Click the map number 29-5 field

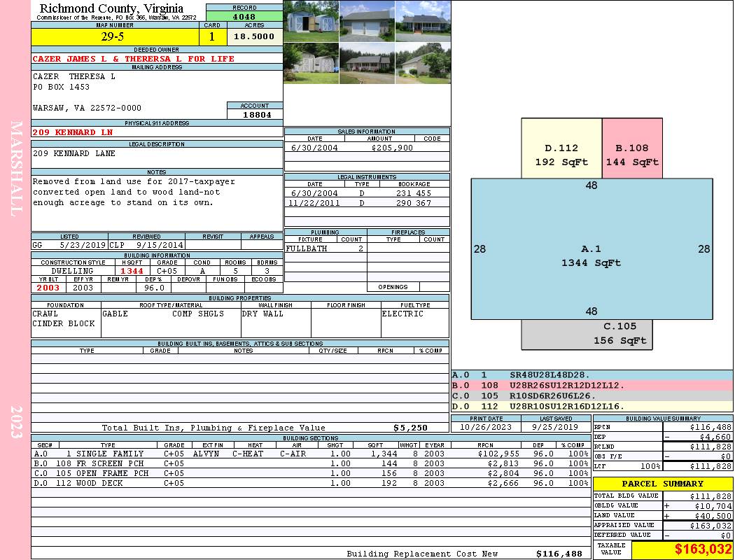[x=115, y=36]
